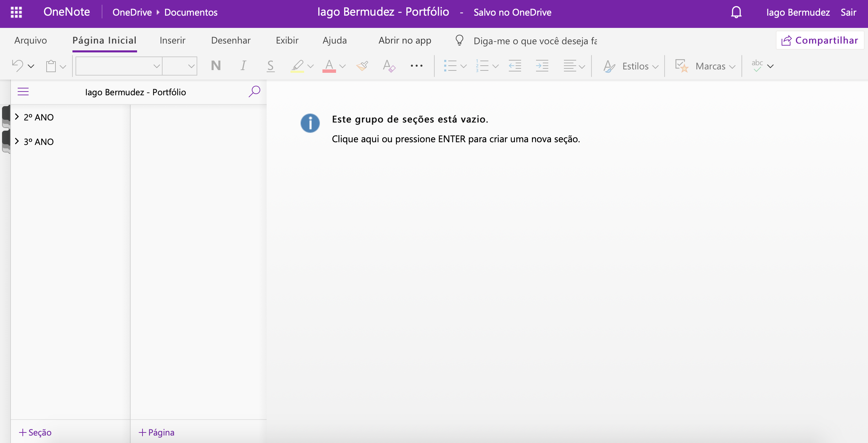868x443 pixels.
Task: Open the Documentos breadcrumb link
Action: (191, 12)
